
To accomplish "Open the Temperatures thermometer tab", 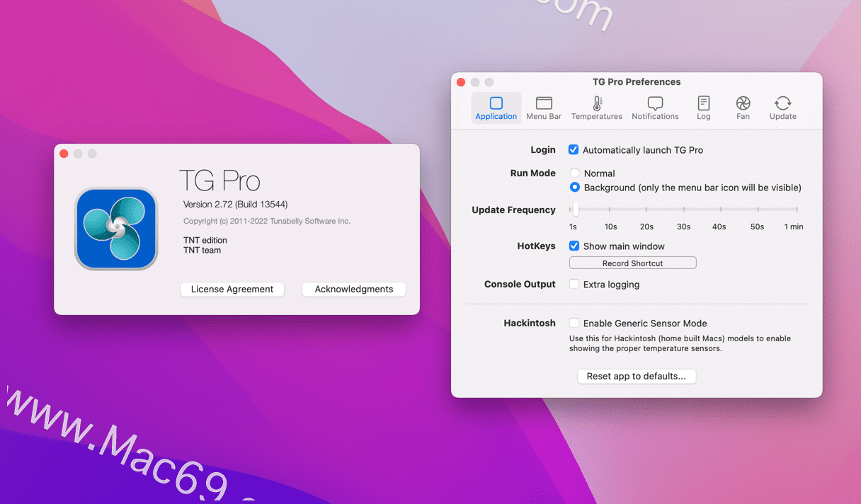I will tap(597, 108).
